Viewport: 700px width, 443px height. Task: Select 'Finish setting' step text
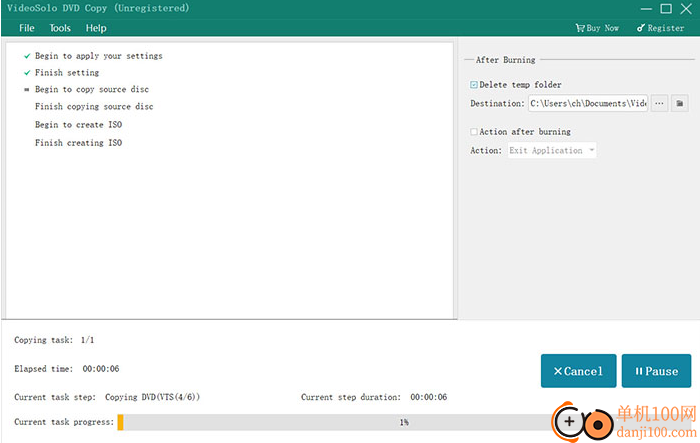(x=67, y=73)
